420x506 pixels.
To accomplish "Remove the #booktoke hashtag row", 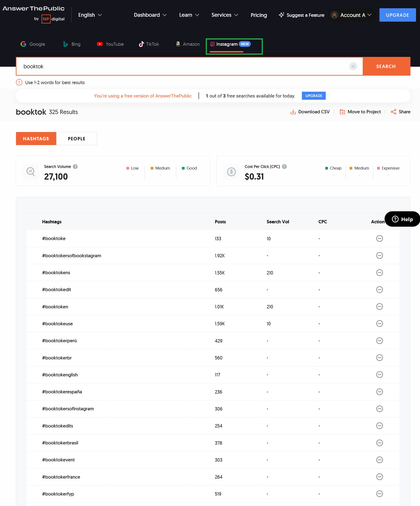I will (x=379, y=238).
